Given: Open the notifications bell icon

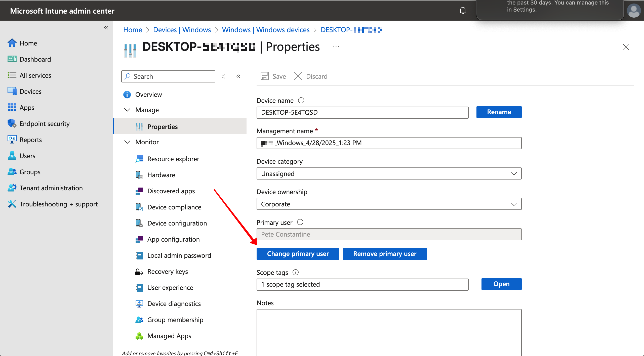Looking at the screenshot, I should point(463,11).
